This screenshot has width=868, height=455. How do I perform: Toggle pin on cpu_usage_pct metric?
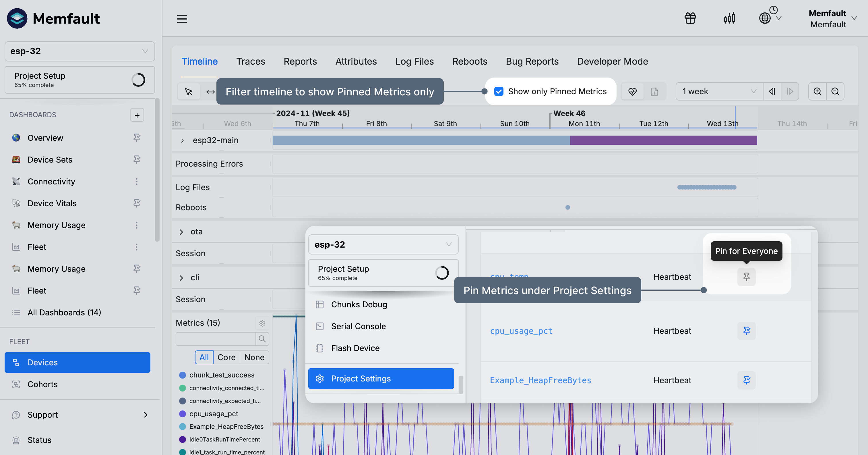[x=746, y=331]
